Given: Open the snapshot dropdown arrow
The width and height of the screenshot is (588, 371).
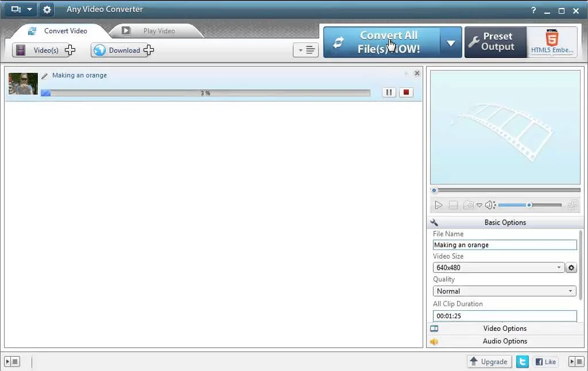Looking at the screenshot, I should (479, 205).
